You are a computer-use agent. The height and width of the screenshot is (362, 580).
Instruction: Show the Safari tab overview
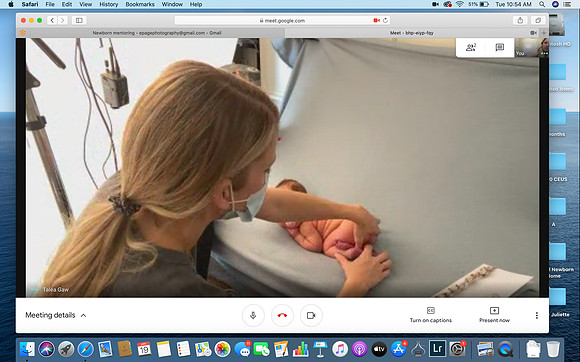[538, 20]
